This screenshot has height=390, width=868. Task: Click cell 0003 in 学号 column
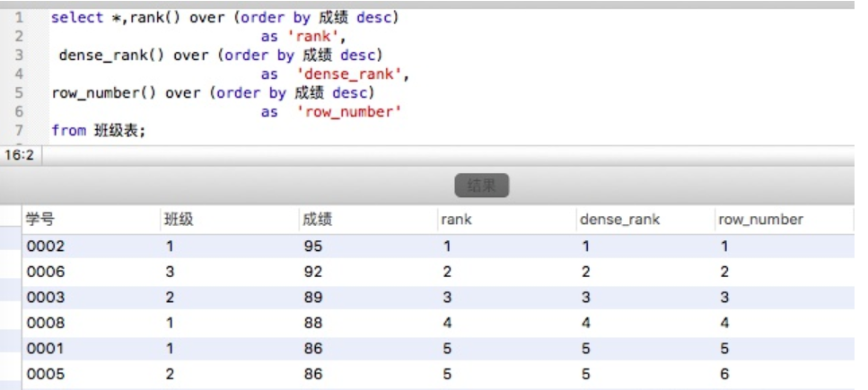pos(46,298)
